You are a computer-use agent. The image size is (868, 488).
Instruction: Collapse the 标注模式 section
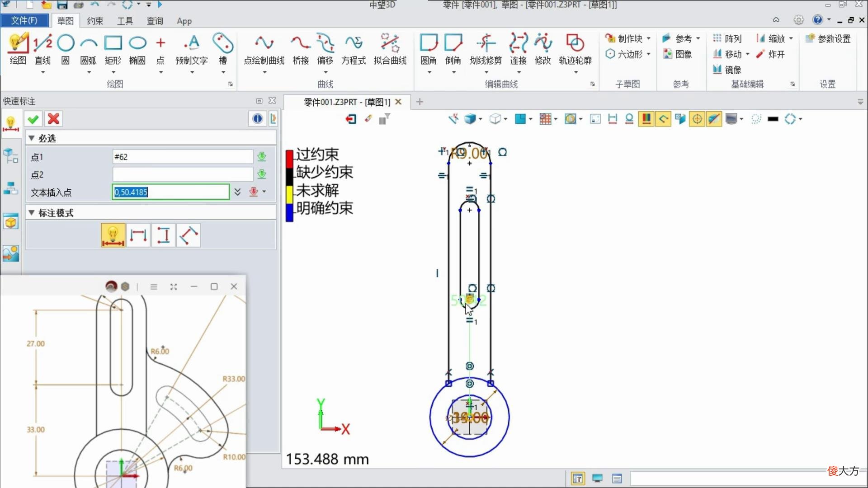pos(31,212)
